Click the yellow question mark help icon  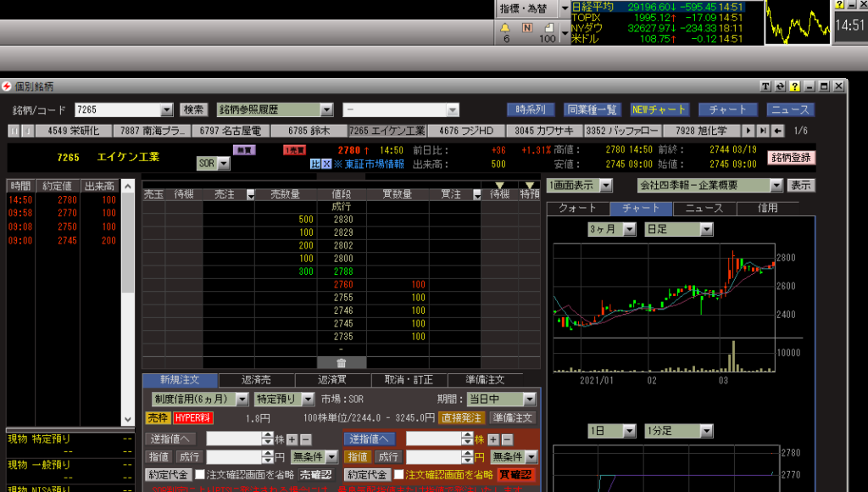coord(794,87)
